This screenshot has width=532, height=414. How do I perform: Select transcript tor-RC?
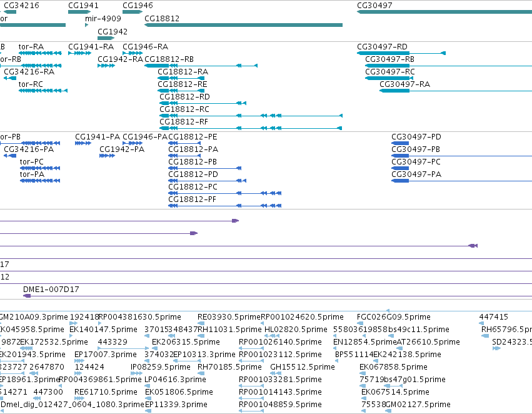pos(43,91)
